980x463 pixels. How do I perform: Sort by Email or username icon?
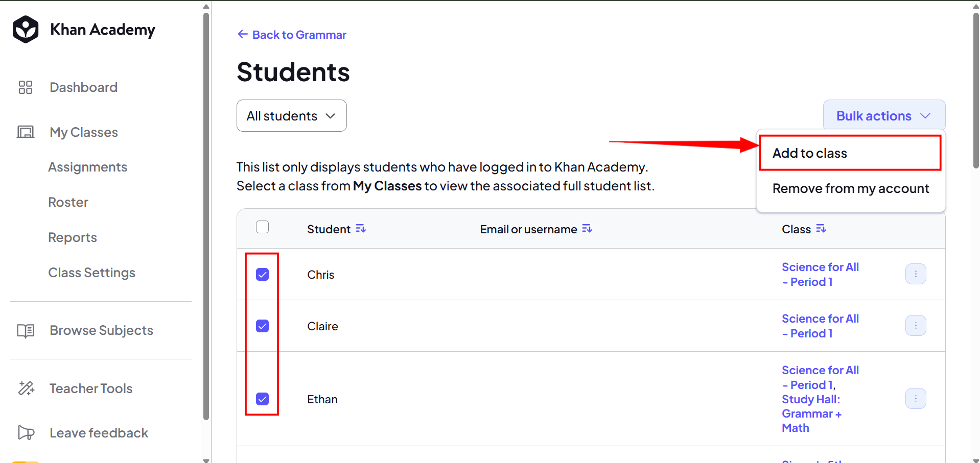click(x=587, y=229)
